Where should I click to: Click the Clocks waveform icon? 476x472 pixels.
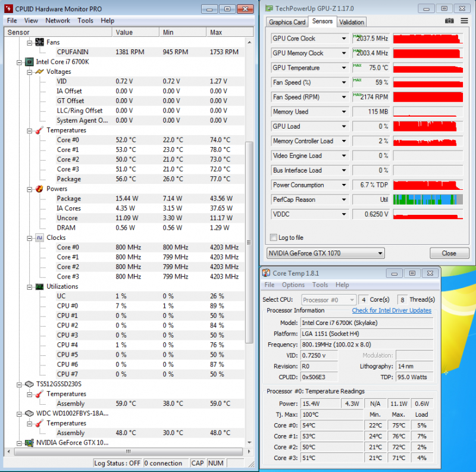pyautogui.click(x=39, y=237)
